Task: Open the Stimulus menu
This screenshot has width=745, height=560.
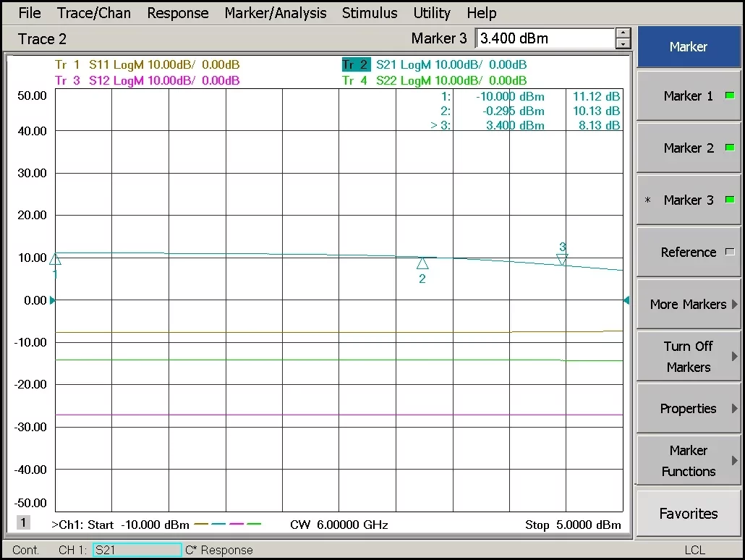Action: coord(369,13)
